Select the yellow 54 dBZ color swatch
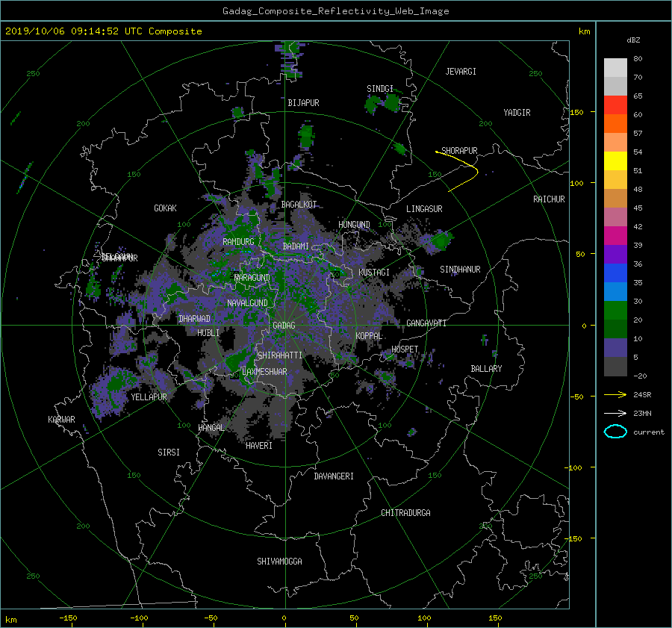 coord(615,161)
